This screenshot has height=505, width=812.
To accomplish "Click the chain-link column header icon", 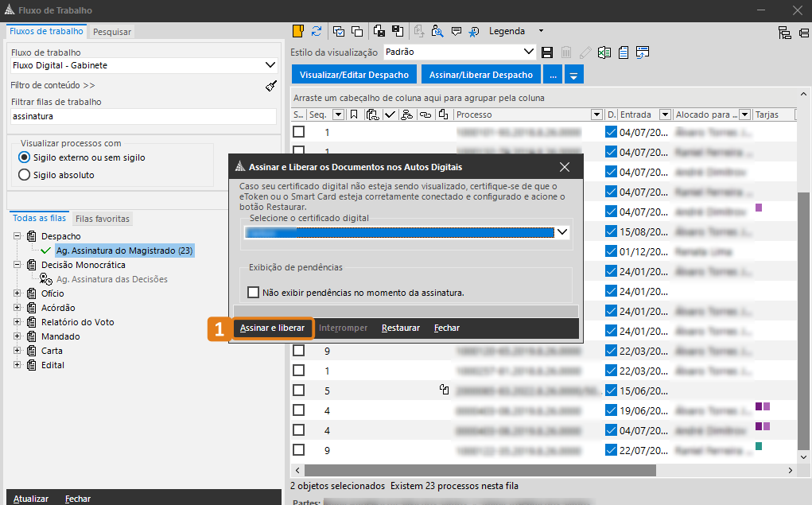I will coord(425,115).
